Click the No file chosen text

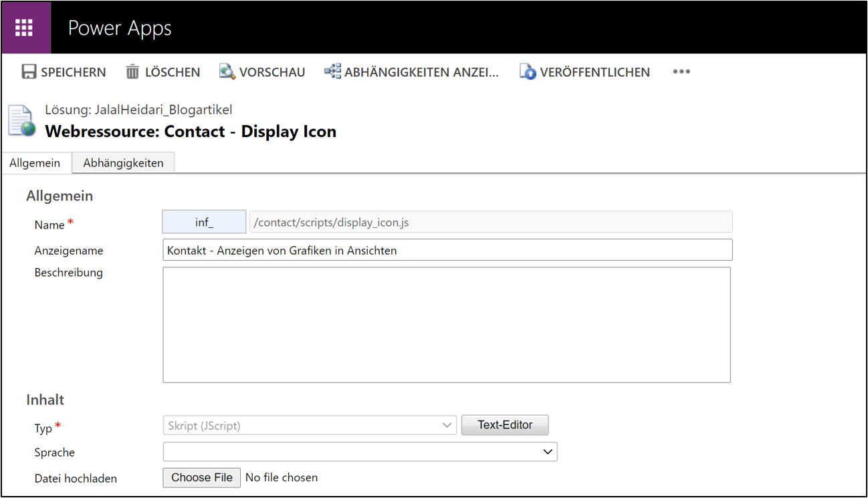pyautogui.click(x=282, y=477)
